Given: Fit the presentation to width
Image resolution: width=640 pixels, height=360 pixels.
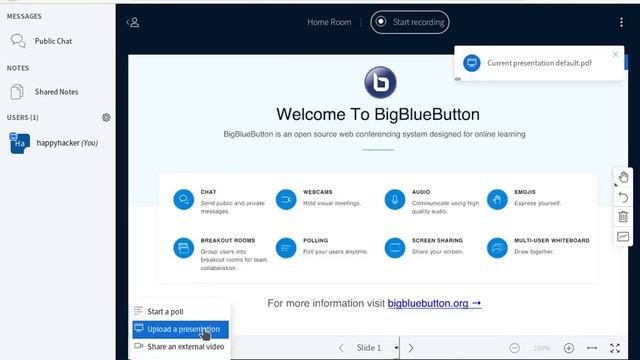Looking at the screenshot, I should (x=592, y=348).
